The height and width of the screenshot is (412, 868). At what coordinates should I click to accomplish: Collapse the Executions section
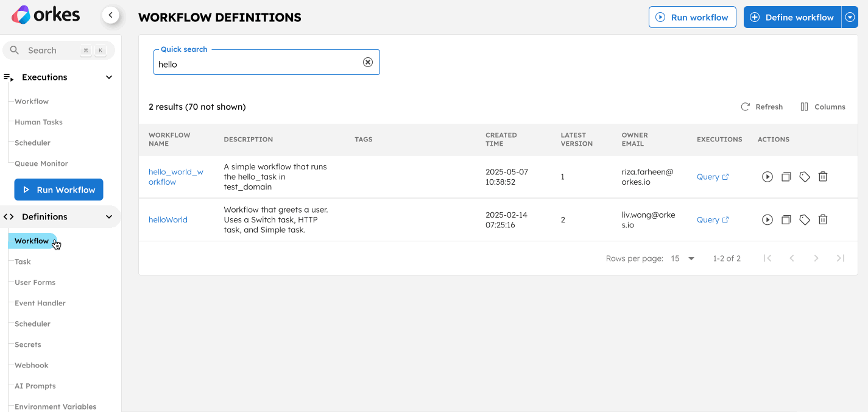click(x=108, y=77)
